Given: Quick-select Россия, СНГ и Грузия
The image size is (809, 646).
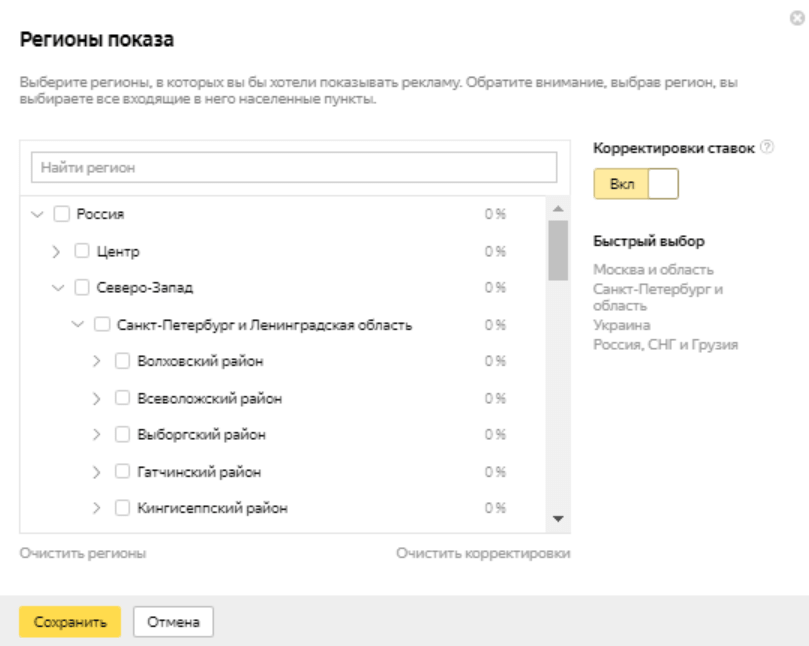Looking at the screenshot, I should pyautogui.click(x=665, y=344).
